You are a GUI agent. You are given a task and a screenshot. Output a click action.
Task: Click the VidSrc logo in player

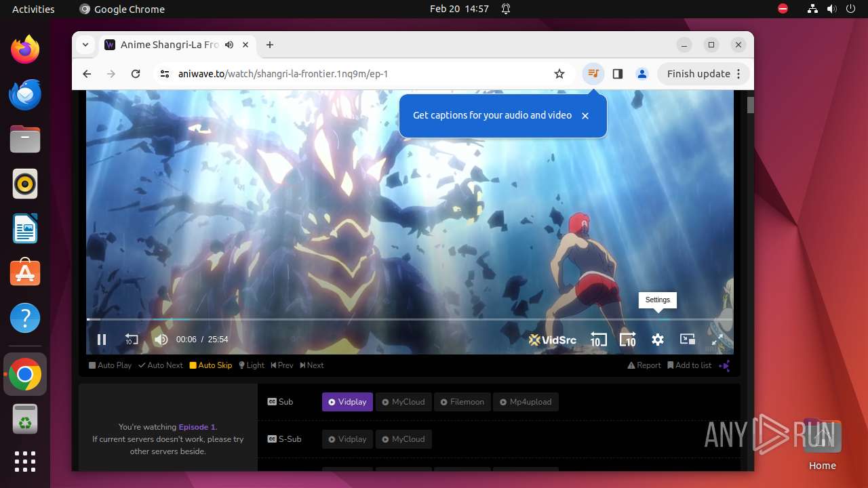point(553,340)
